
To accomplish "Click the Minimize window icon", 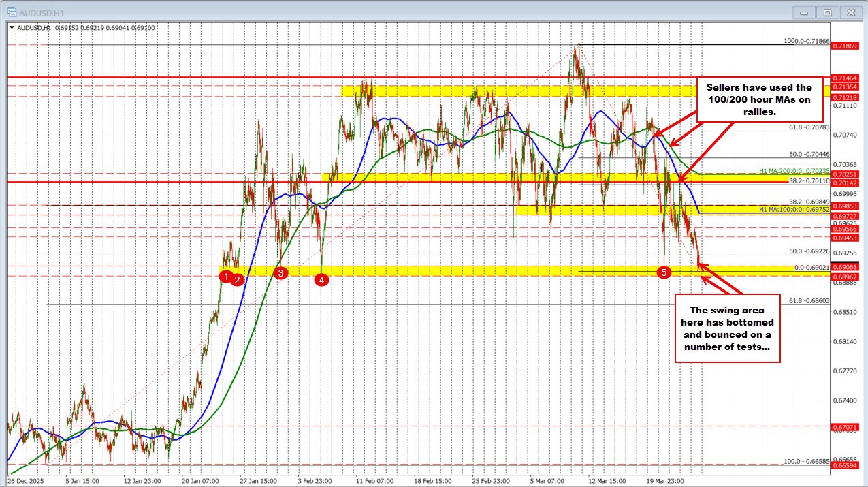I will click(803, 12).
